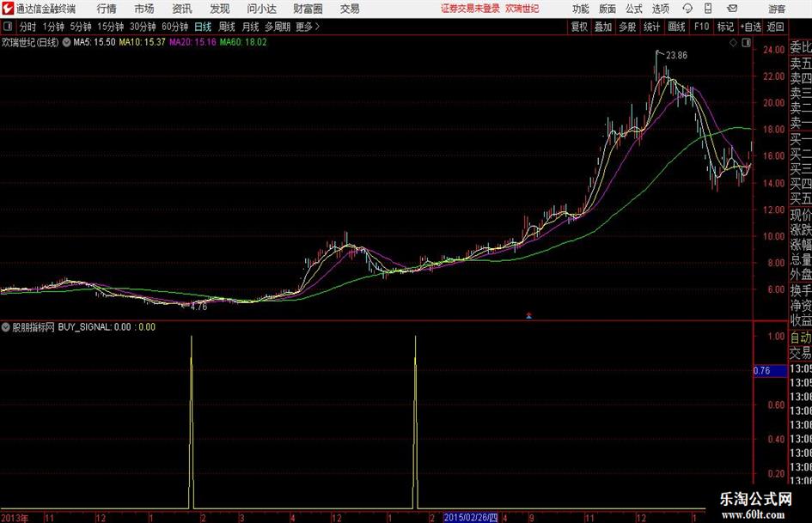Expand the indicator dropdown next to 欢瑞世纪(日线)
812x523 pixels.
point(66,42)
